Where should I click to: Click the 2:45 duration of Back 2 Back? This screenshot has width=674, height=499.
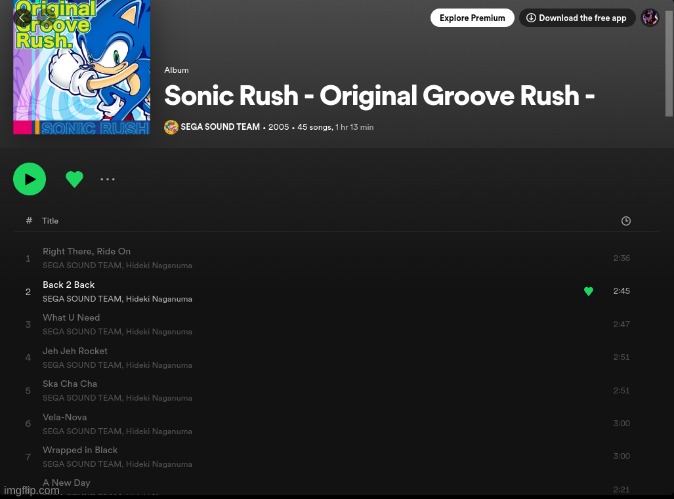pos(621,291)
